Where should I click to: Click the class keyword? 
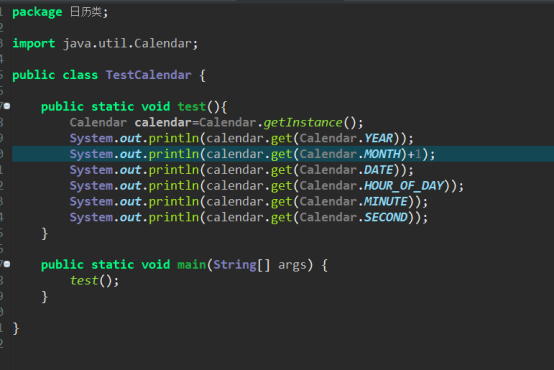[80, 75]
